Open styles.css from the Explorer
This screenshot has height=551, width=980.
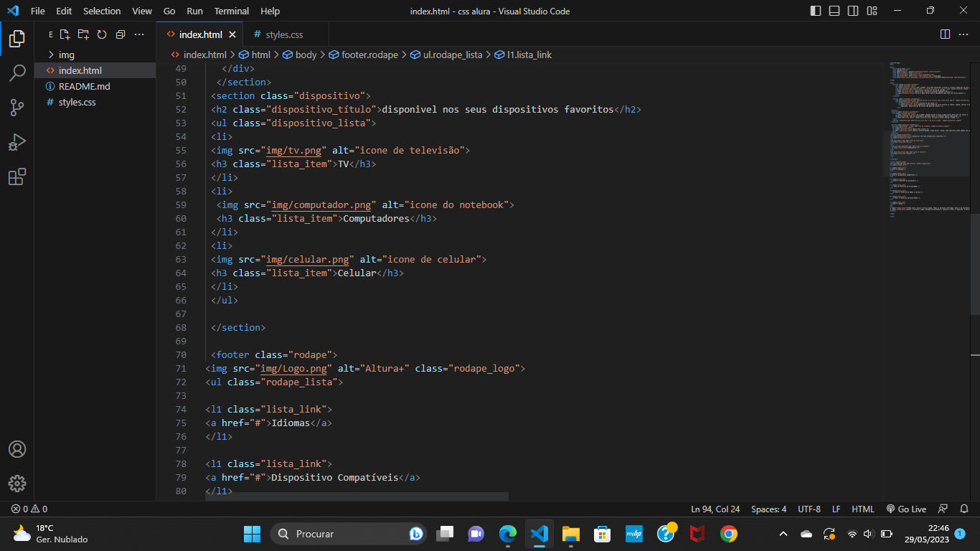click(x=95, y=102)
